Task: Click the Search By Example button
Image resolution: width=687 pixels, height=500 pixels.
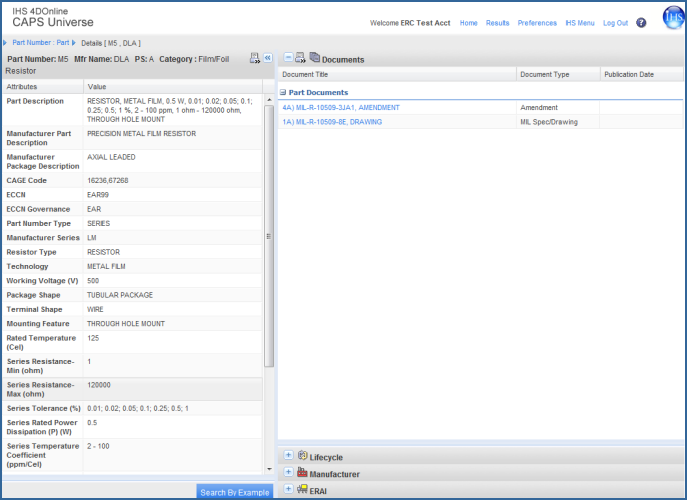Action: pyautogui.click(x=235, y=492)
